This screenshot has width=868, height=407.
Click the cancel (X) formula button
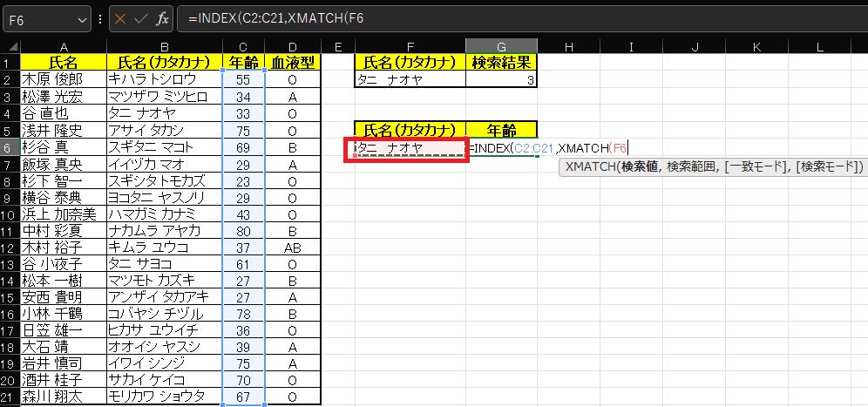(120, 18)
